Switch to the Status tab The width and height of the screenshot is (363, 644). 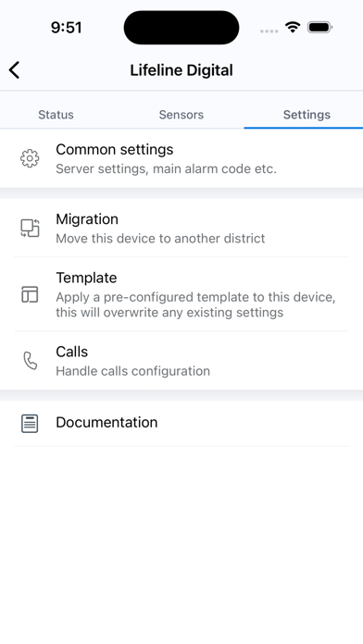tap(56, 115)
